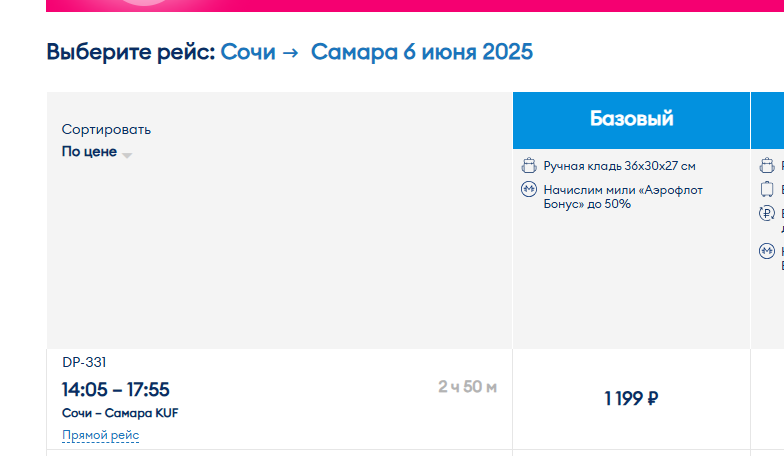
Task: Click the miles icon beside Аэрофлот Бонус text
Action: pos(528,190)
